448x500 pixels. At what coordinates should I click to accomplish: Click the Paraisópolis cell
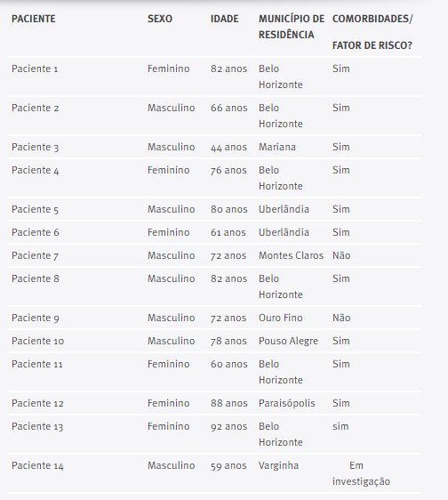point(286,403)
